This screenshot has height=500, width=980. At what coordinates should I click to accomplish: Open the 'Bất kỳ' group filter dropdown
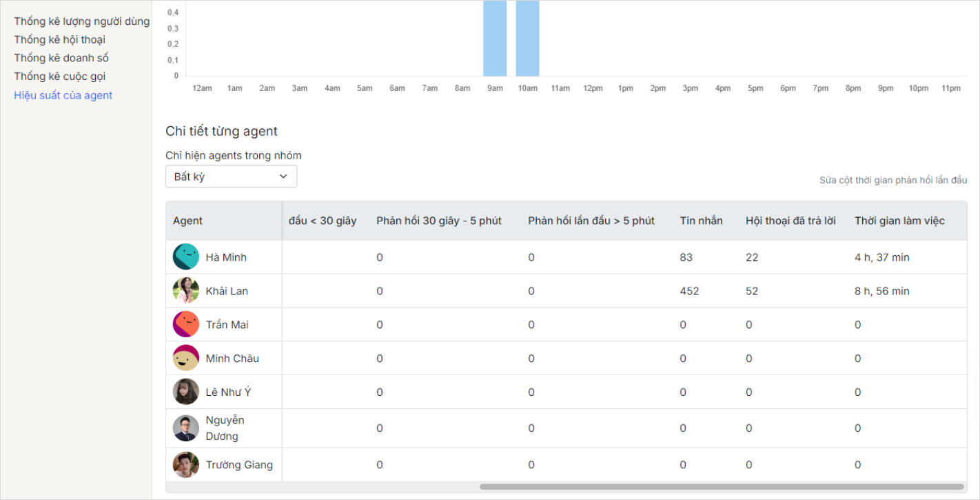pyautogui.click(x=231, y=177)
